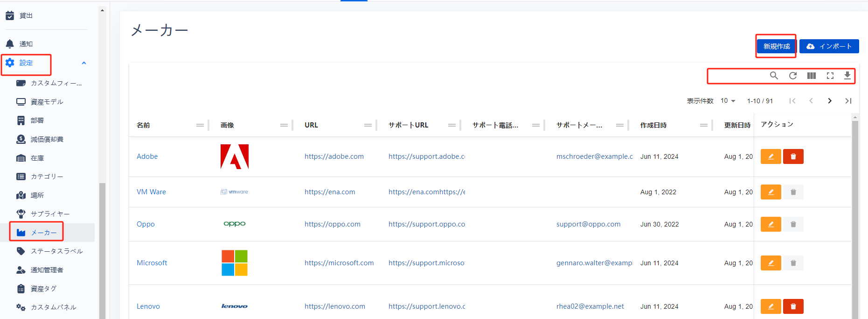Open the column visibility selector icon
Screen dimensions: 868x319
(812, 76)
